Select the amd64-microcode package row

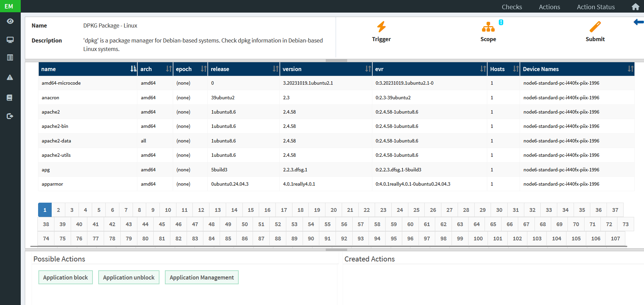point(337,83)
